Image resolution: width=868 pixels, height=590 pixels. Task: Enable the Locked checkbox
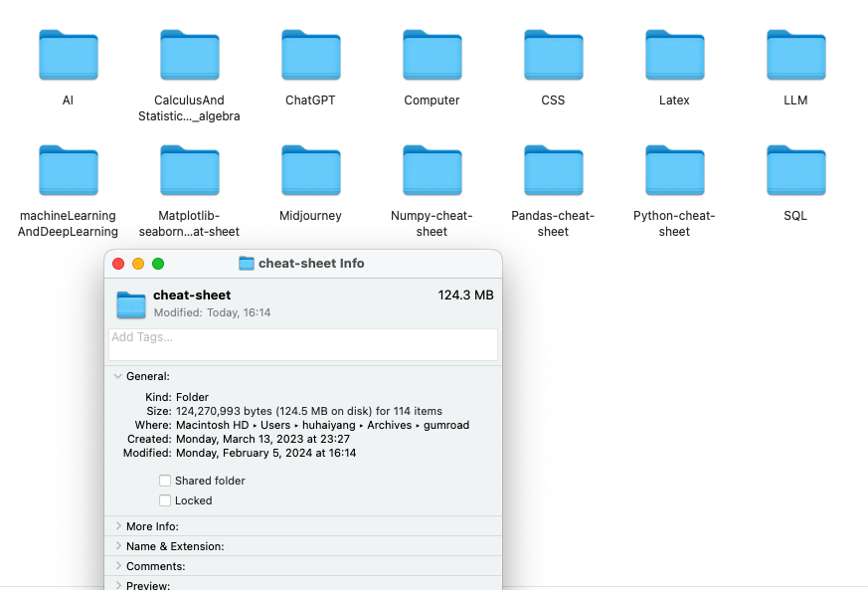(165, 500)
